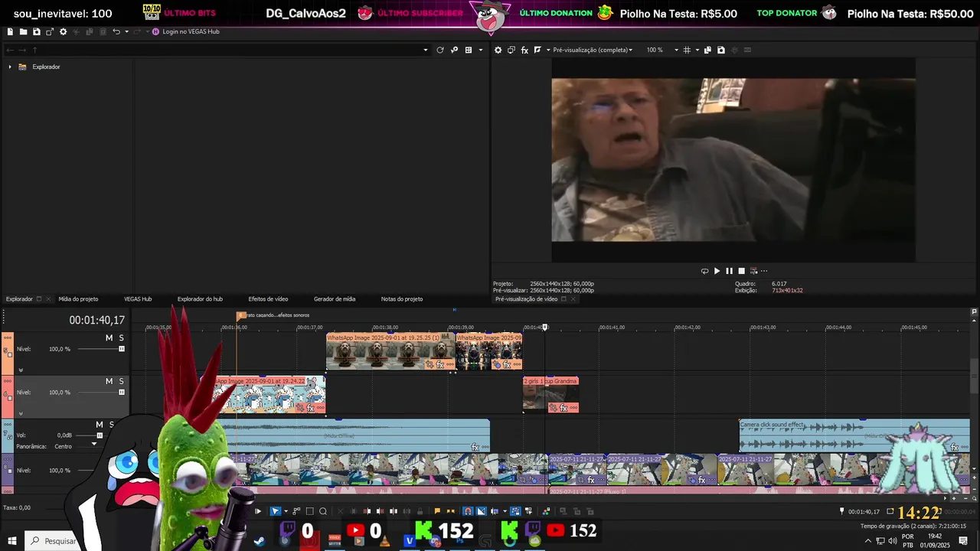Image resolution: width=980 pixels, height=551 pixels.
Task: Switch to the VEGAS Hub tab
Action: pos(138,299)
